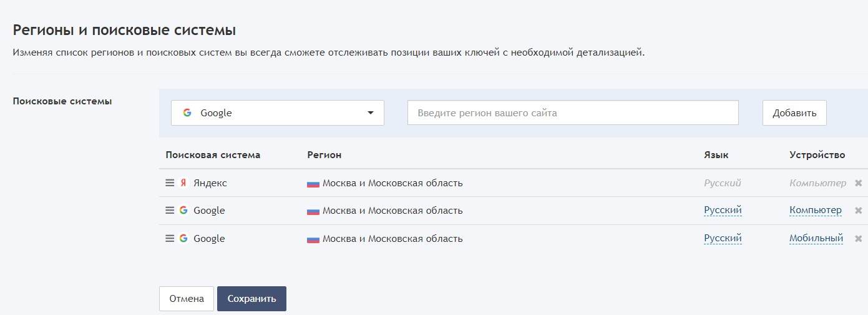Click Russian flag in Яндекс row

pyautogui.click(x=313, y=184)
